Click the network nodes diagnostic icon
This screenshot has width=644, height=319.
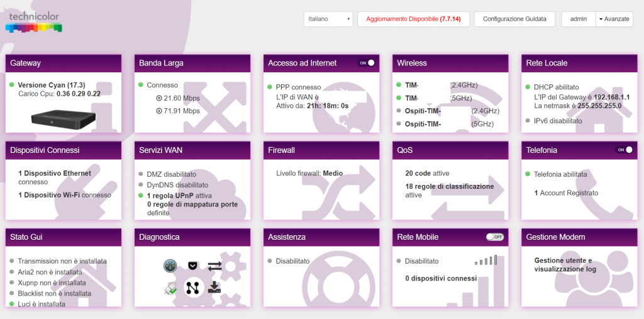pyautogui.click(x=192, y=288)
